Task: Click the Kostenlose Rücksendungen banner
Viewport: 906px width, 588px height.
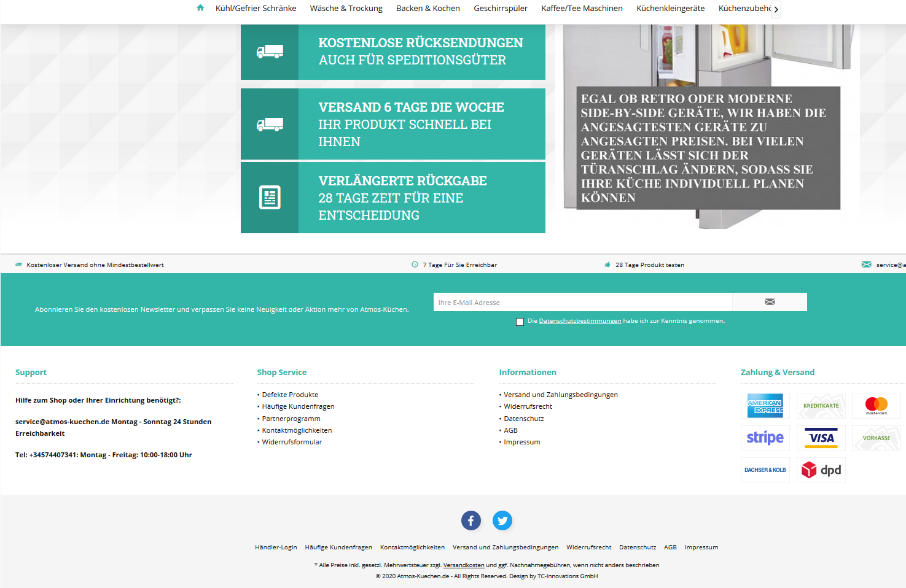Action: 393,52
